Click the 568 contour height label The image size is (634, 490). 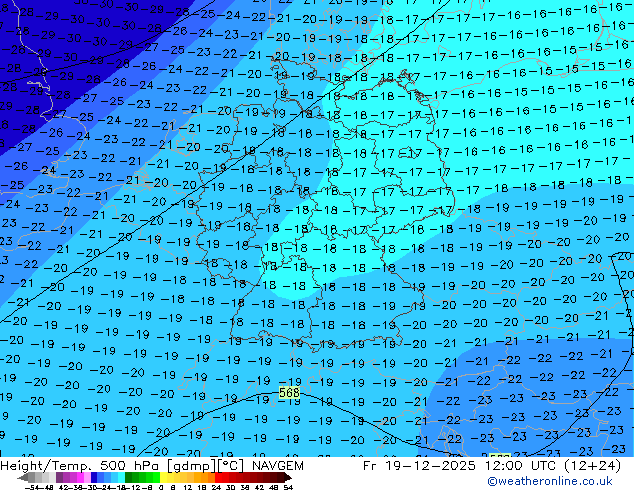[289, 393]
